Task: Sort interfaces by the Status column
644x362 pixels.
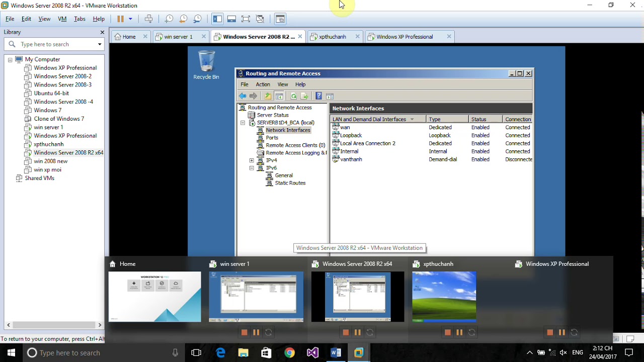Action: pos(486,119)
